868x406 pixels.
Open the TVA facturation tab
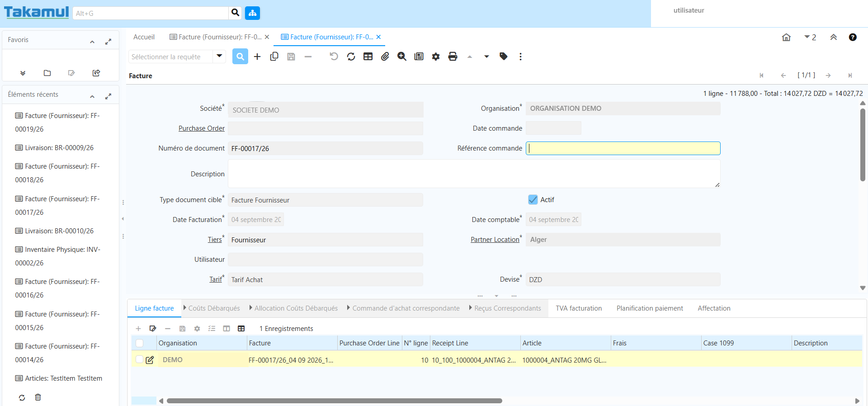pyautogui.click(x=579, y=308)
